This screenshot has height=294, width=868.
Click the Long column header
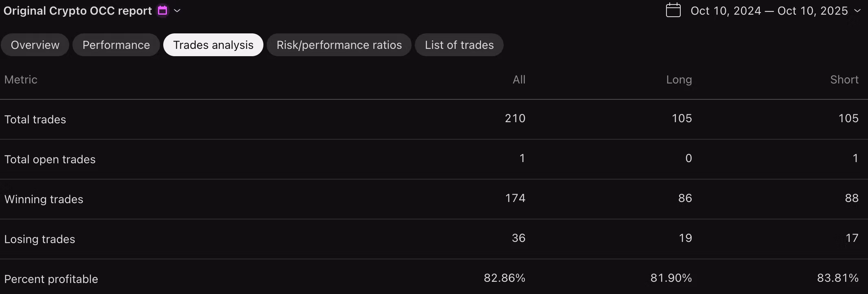(x=679, y=79)
